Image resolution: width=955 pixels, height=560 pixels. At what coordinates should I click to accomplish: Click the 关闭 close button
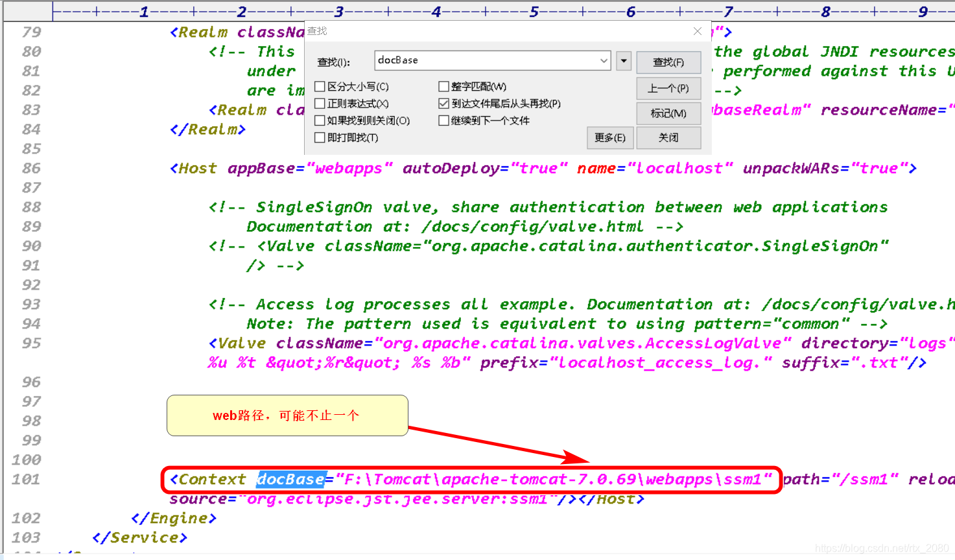click(668, 137)
